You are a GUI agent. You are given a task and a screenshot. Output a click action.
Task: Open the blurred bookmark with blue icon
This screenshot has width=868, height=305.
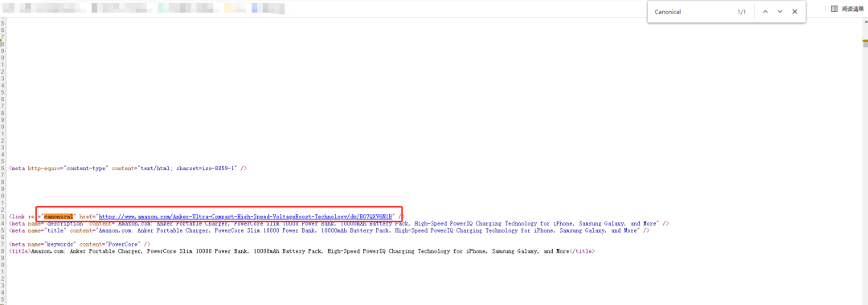268,8
